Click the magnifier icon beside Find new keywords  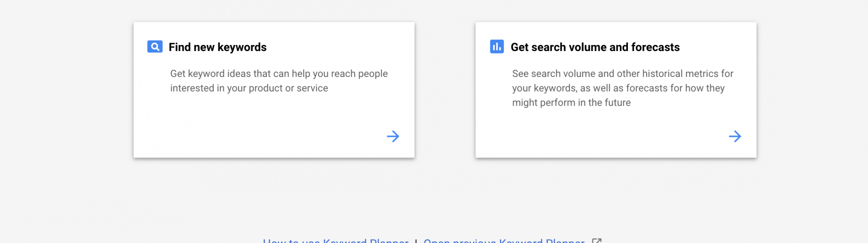(155, 47)
